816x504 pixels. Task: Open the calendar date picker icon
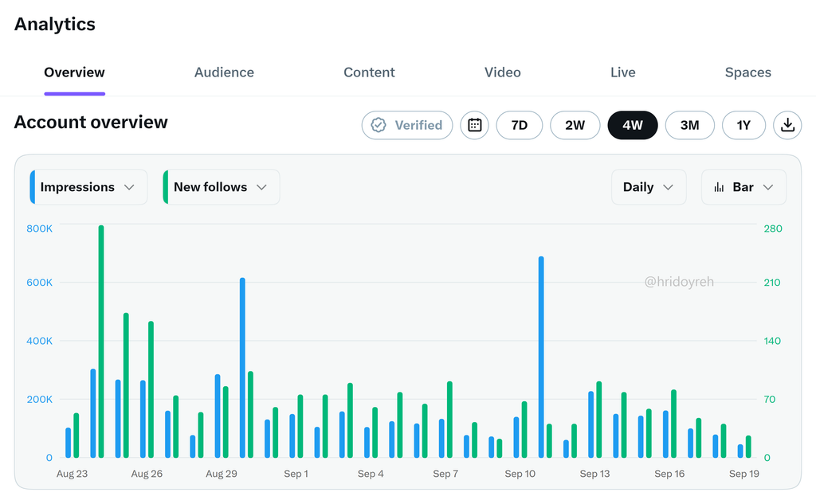pyautogui.click(x=474, y=125)
